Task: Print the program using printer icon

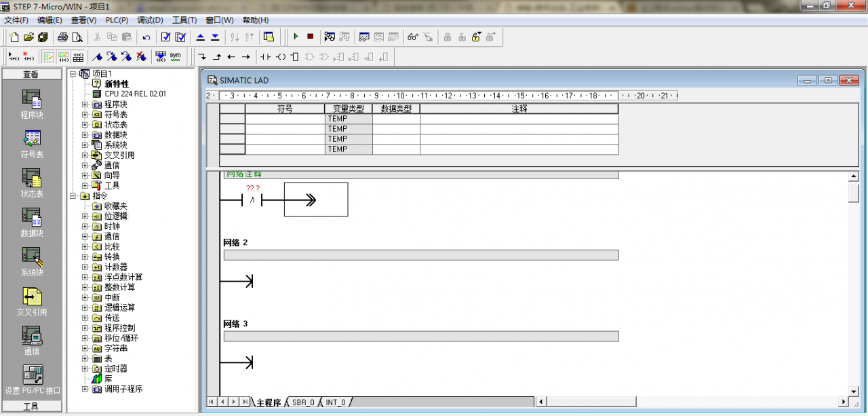Action: point(62,37)
